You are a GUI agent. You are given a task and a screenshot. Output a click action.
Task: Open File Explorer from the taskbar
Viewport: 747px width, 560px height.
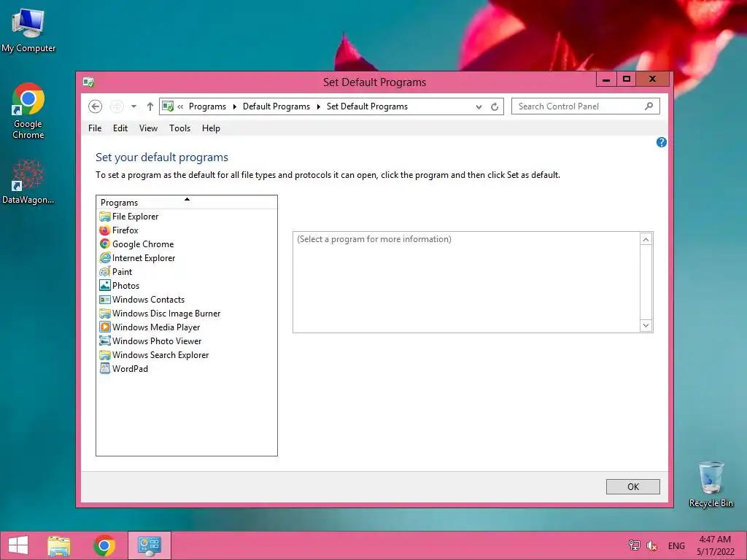click(58, 545)
